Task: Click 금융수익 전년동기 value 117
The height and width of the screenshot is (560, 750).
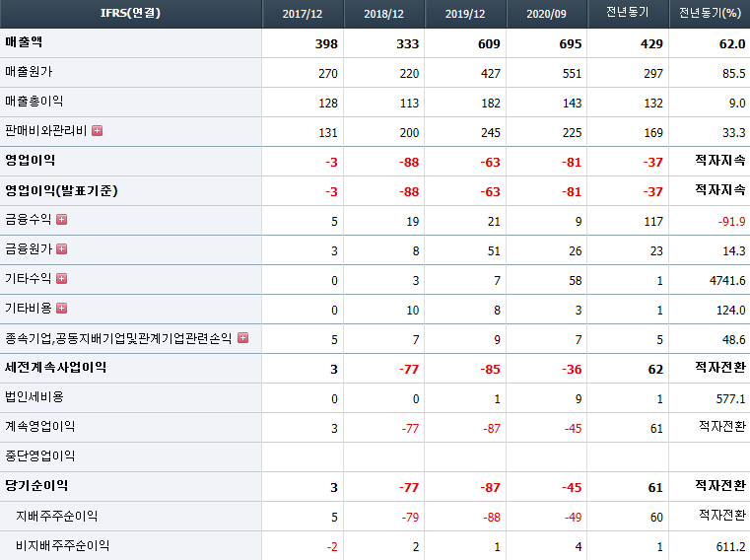Action: (653, 222)
